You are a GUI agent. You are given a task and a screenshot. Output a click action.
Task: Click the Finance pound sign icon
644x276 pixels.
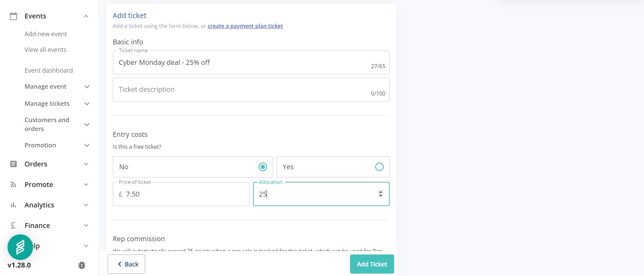[x=13, y=226]
